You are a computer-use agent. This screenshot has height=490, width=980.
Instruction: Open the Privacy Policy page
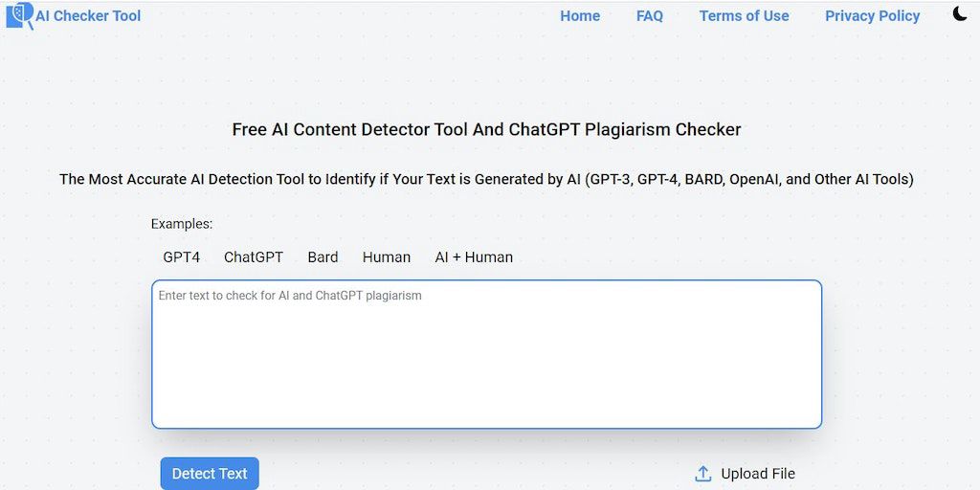pyautogui.click(x=872, y=16)
